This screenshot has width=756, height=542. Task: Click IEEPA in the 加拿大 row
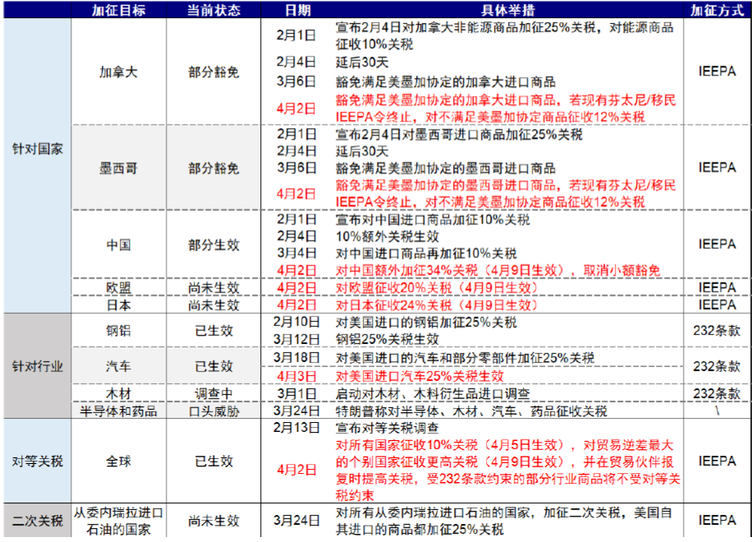pos(717,71)
